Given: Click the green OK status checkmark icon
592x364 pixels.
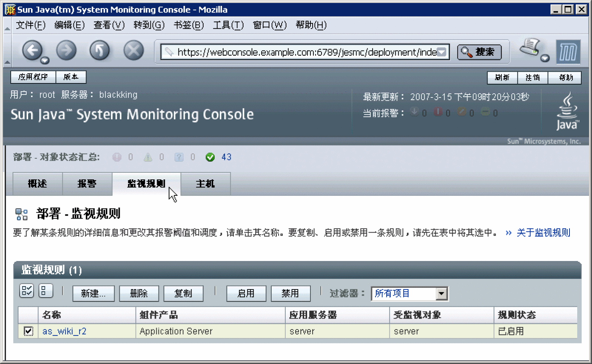Looking at the screenshot, I should (210, 157).
